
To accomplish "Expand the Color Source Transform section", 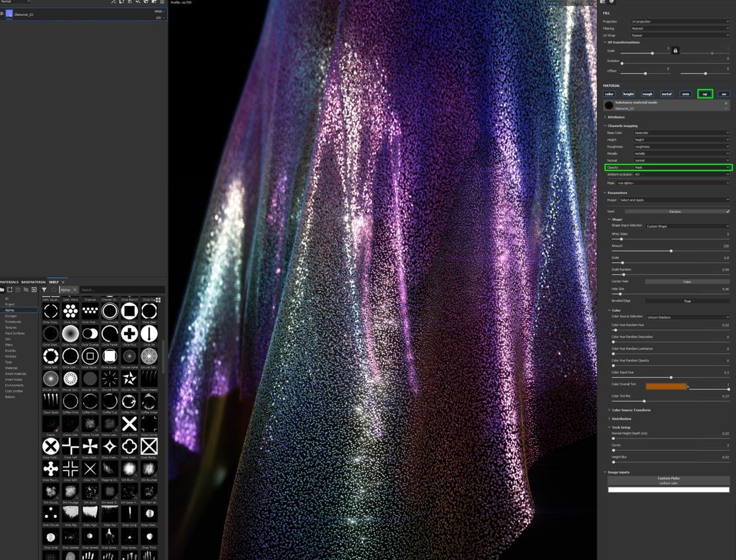I will (x=630, y=410).
